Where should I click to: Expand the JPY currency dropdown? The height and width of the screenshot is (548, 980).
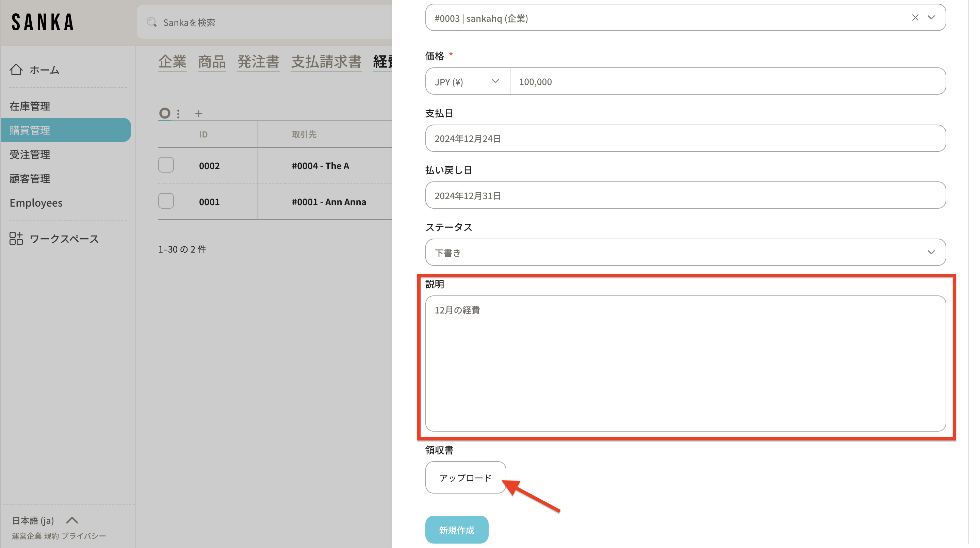coord(467,81)
